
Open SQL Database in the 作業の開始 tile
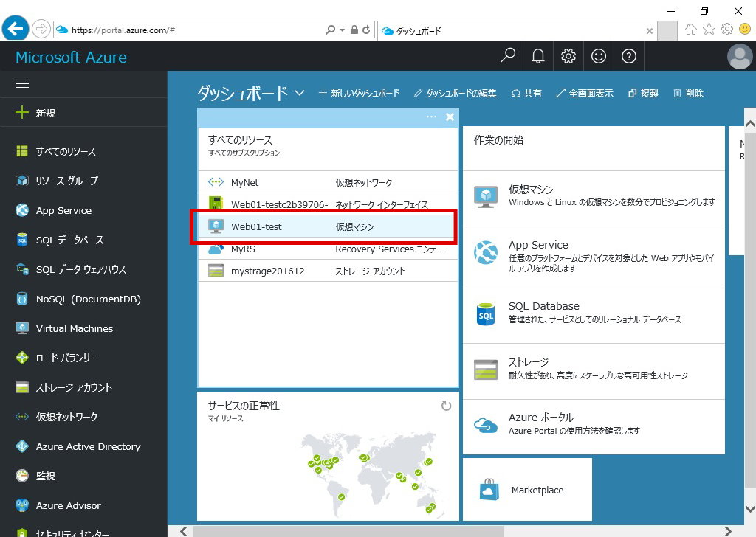point(594,316)
